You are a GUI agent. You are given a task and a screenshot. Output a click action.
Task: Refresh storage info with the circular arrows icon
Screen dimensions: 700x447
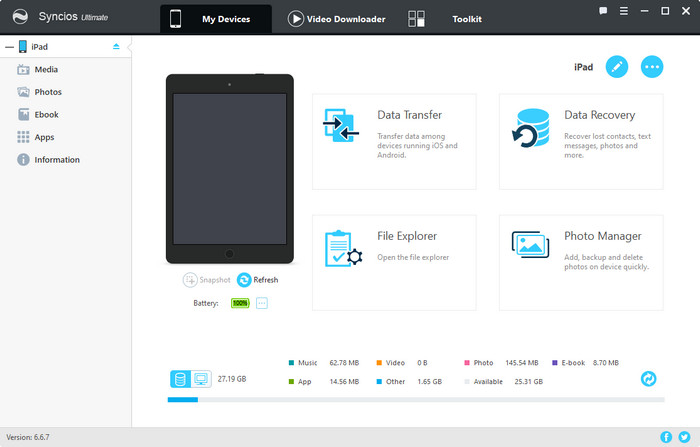(x=649, y=379)
